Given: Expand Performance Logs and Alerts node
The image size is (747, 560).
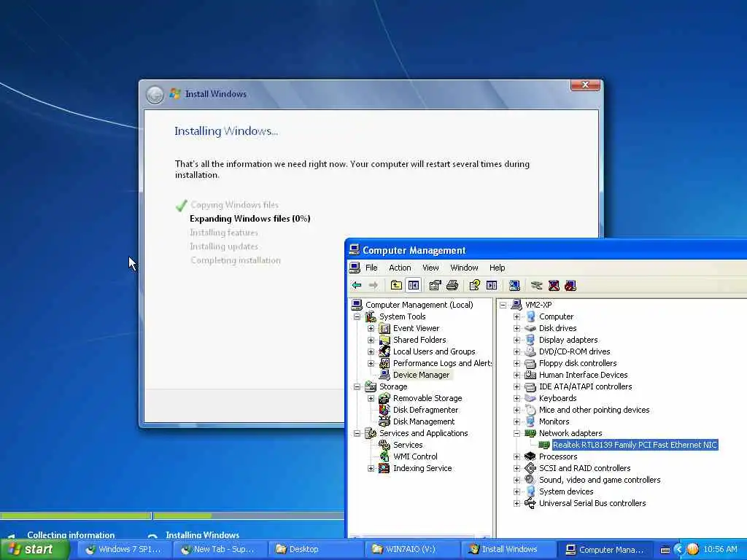Looking at the screenshot, I should click(x=371, y=363).
